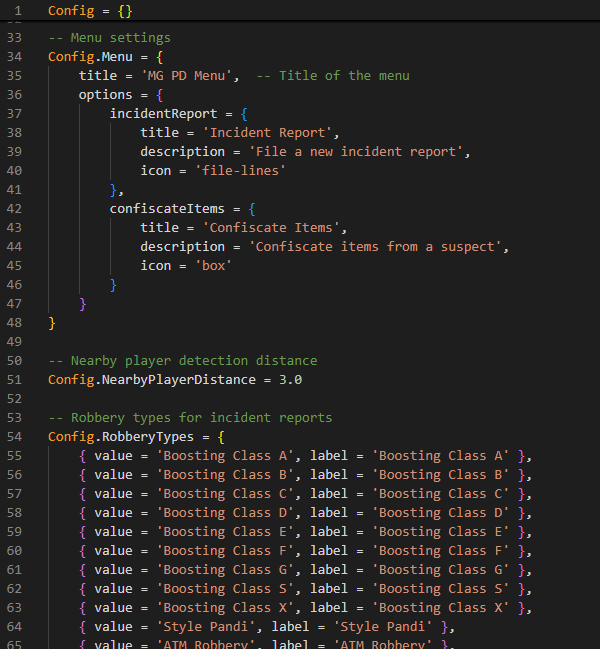Click the sticky header line 'Config = {}'
Screen dimensions: 600x649
(x=90, y=11)
